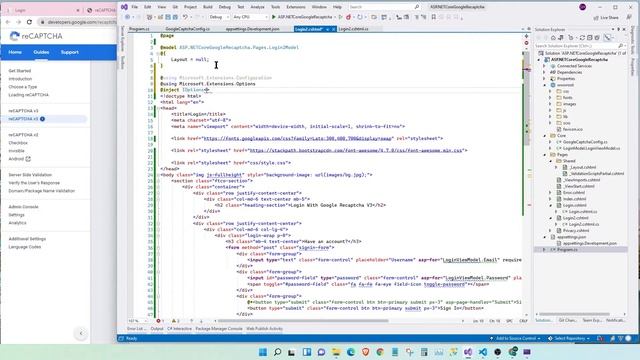The image size is (640, 360).
Task: Collapse the Pages folder in Solution Explorer
Action: click(544, 155)
